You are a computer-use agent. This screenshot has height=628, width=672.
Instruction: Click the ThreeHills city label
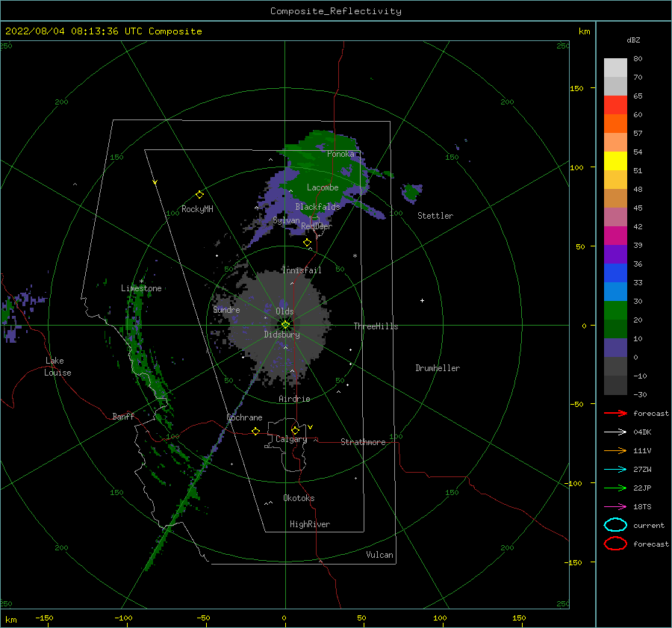[x=376, y=326]
